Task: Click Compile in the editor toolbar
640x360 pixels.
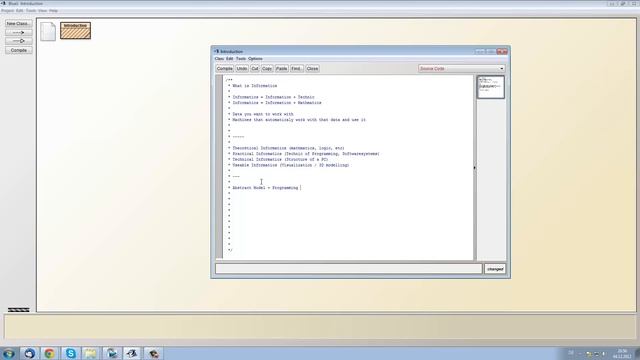Action: [x=224, y=69]
